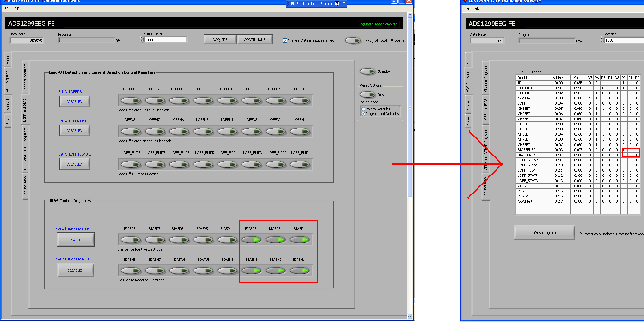Toggle the Show/Poll Lead Off Status switch
644x322 pixels.
coord(353,41)
